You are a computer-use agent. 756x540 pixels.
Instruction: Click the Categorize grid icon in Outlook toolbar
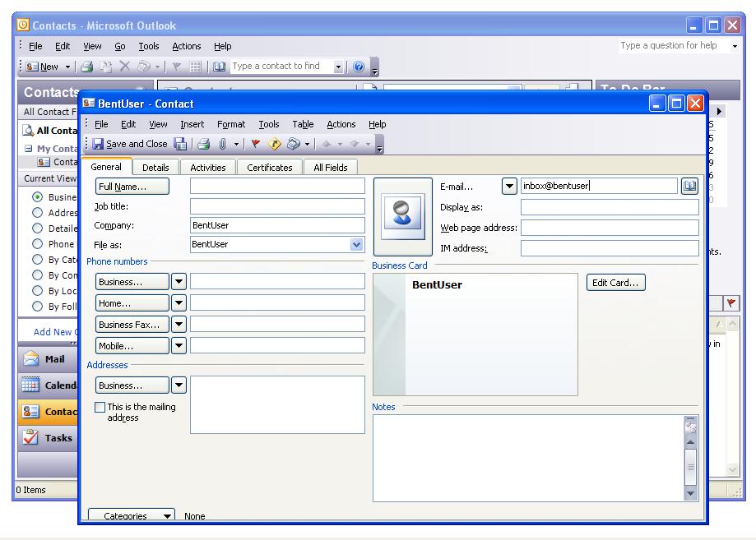(x=195, y=67)
